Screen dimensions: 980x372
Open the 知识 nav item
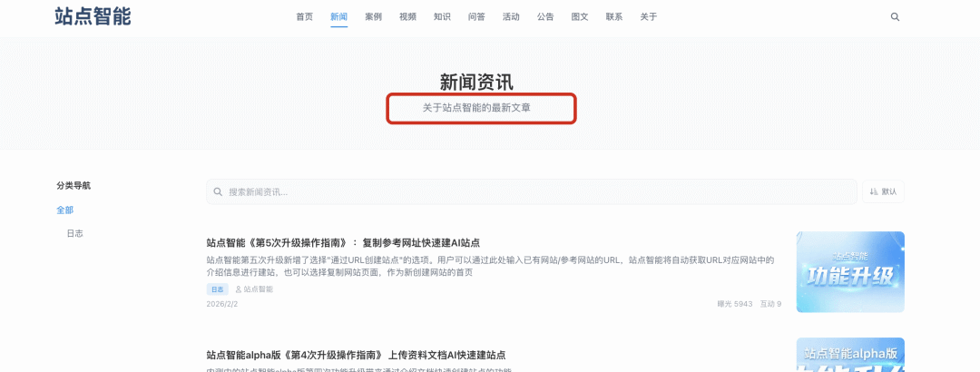coord(442,17)
